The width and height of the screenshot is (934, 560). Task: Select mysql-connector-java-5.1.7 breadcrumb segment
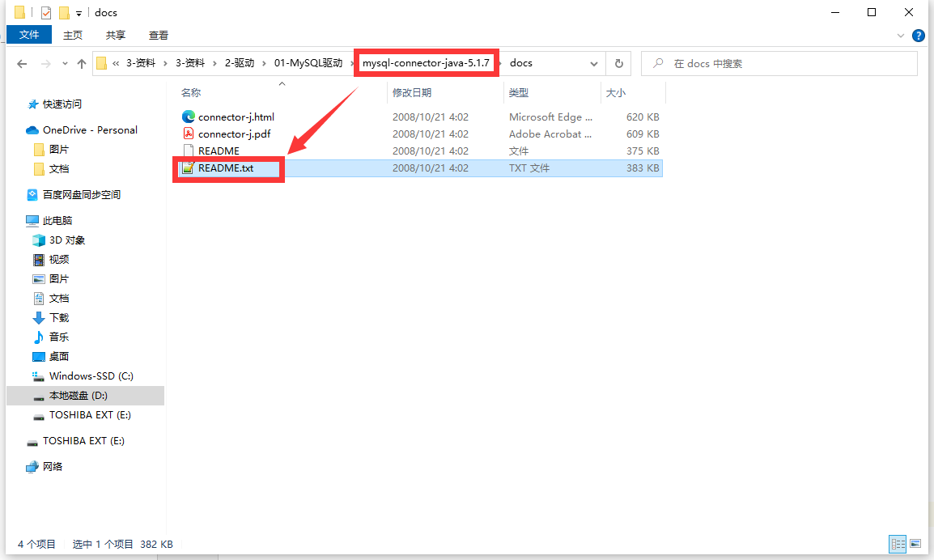[426, 63]
